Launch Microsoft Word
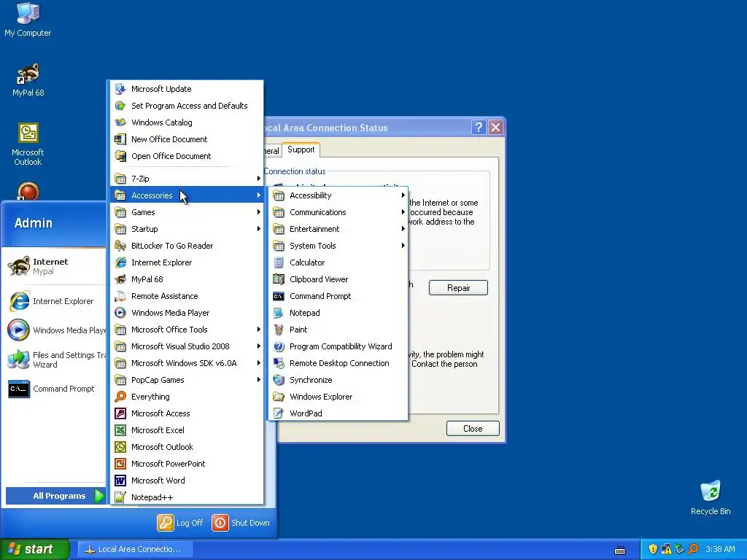 (187, 480)
